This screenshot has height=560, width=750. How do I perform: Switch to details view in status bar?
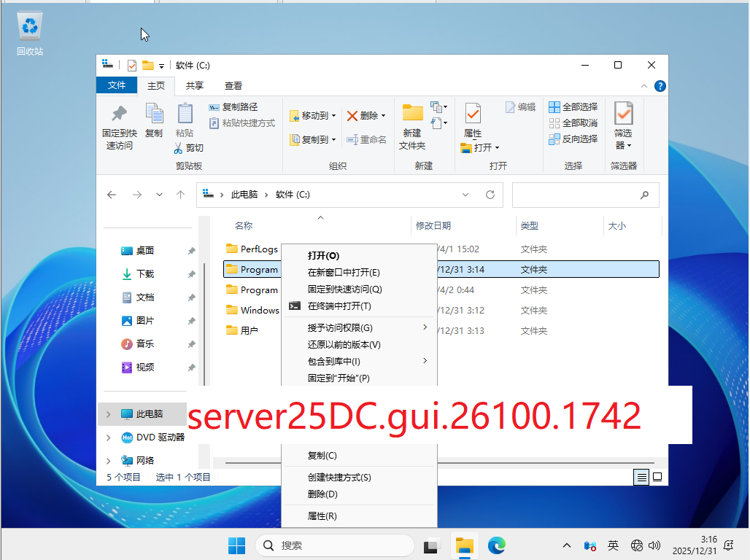coord(641,477)
